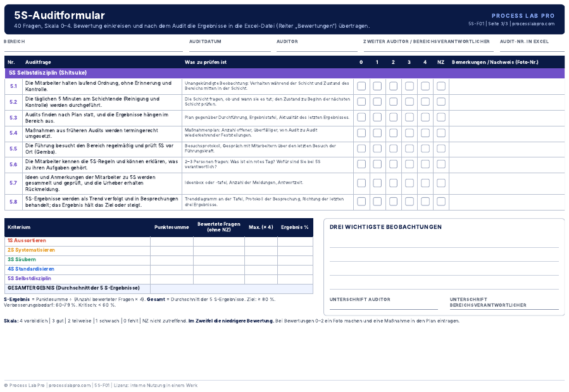
Task: Mark the NZ box for question 5.7
Action: [x=441, y=183]
